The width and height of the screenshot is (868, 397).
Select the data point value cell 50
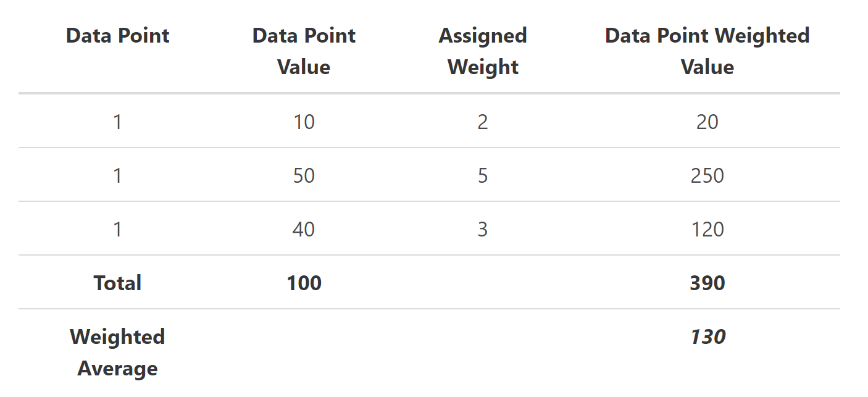coord(304,176)
